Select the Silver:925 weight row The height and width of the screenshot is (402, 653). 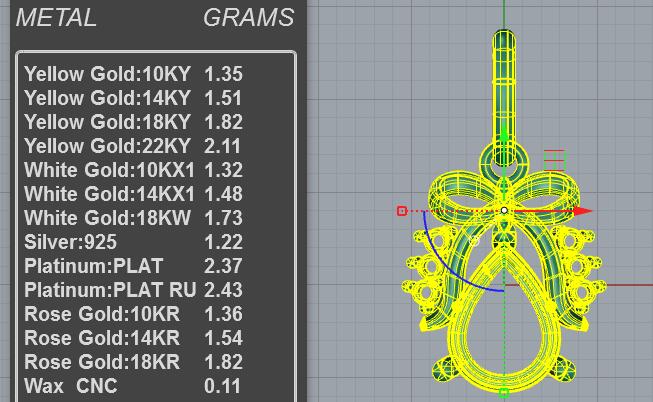pyautogui.click(x=133, y=242)
